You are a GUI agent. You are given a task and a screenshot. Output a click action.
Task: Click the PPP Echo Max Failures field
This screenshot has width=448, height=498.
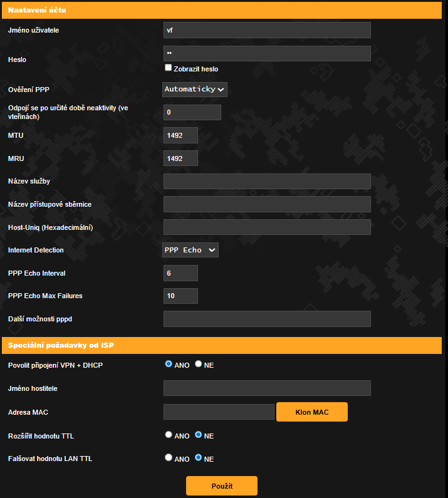180,296
